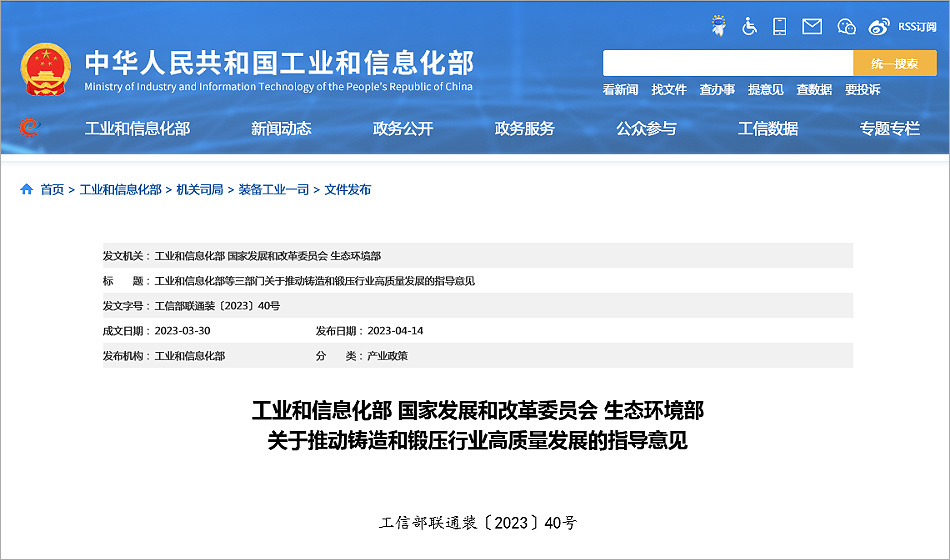Click the Weibo icon in header
This screenshot has width=950, height=560.
coord(879,26)
